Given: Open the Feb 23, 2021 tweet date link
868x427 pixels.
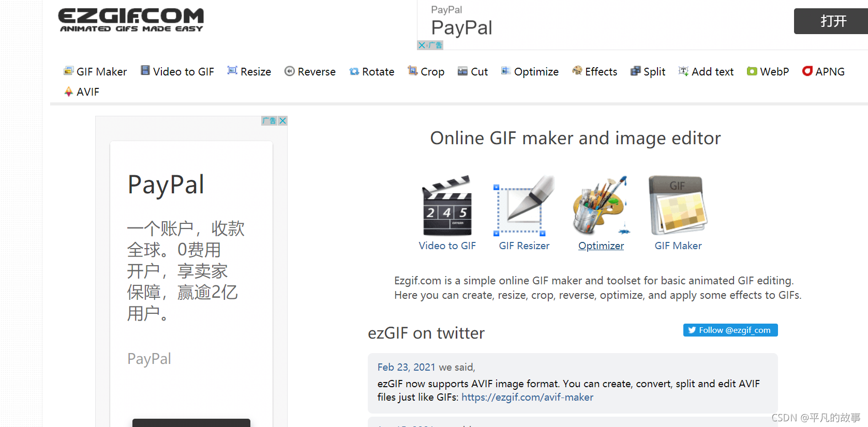Looking at the screenshot, I should pos(406,368).
